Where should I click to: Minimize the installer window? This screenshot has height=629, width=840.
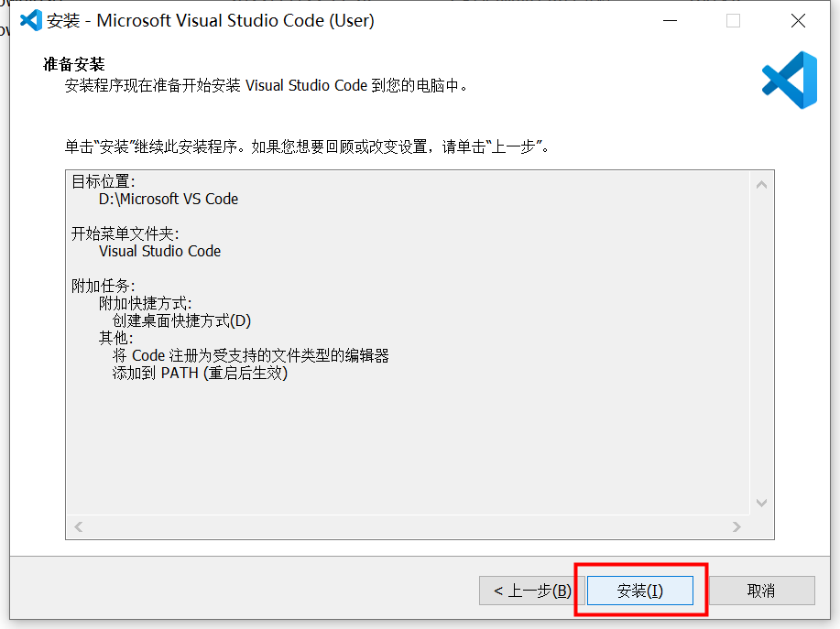click(x=671, y=20)
